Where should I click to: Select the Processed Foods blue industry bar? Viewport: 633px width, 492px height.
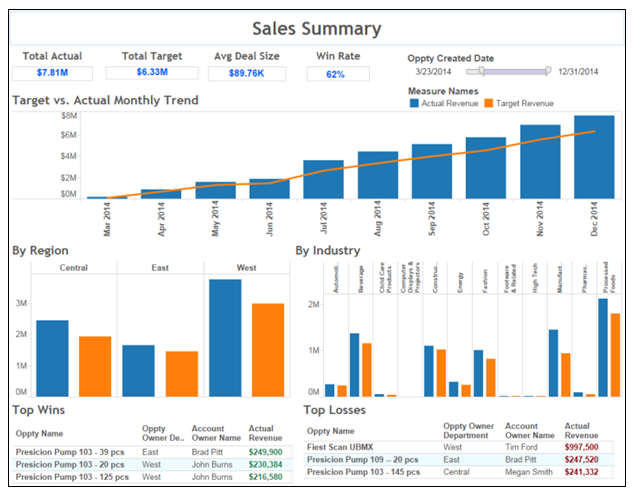pos(603,348)
